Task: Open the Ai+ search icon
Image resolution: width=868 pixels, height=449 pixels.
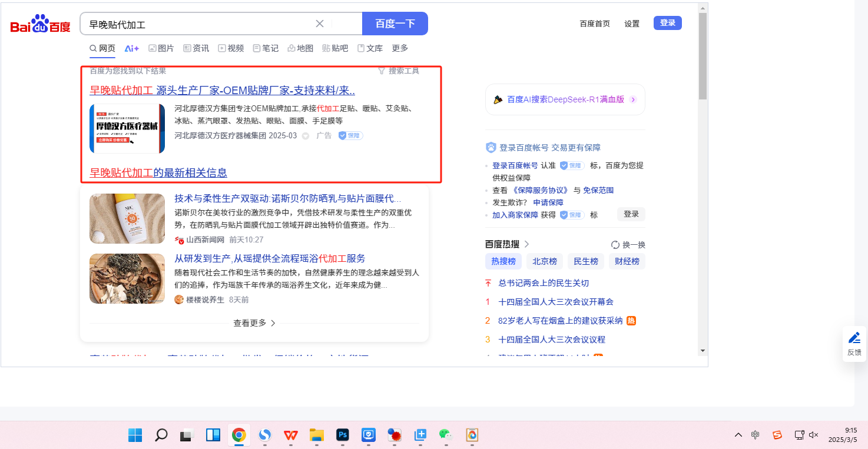Action: (x=132, y=48)
